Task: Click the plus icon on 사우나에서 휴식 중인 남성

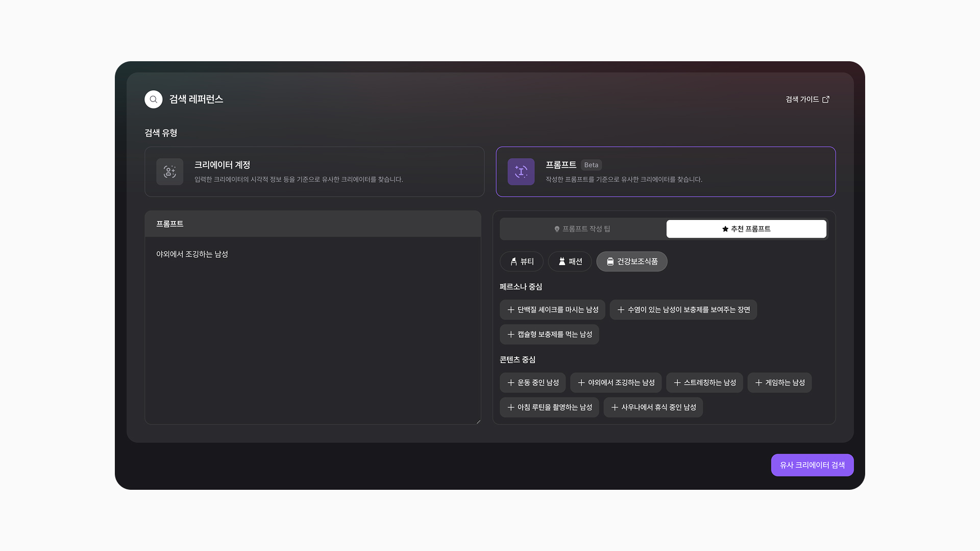Action: coord(615,407)
